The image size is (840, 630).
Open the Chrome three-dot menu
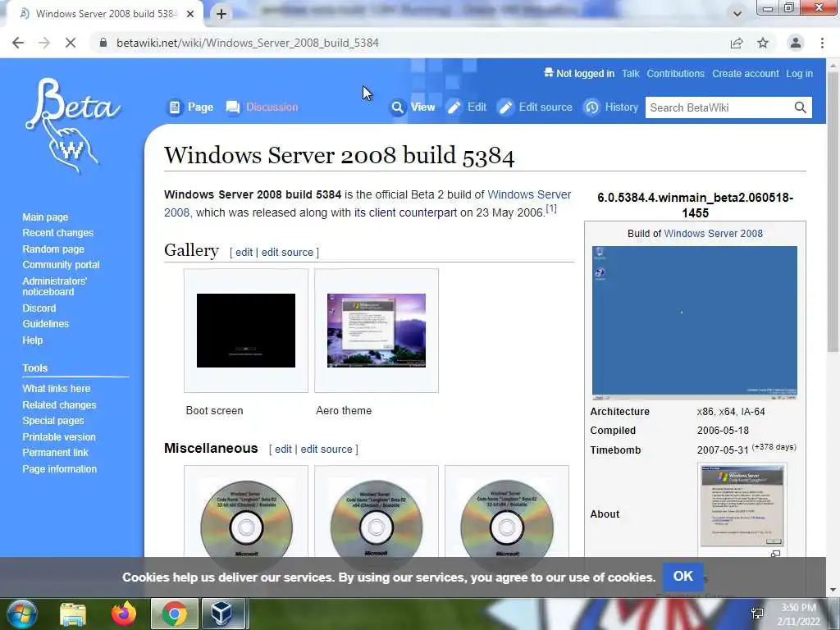point(822,43)
